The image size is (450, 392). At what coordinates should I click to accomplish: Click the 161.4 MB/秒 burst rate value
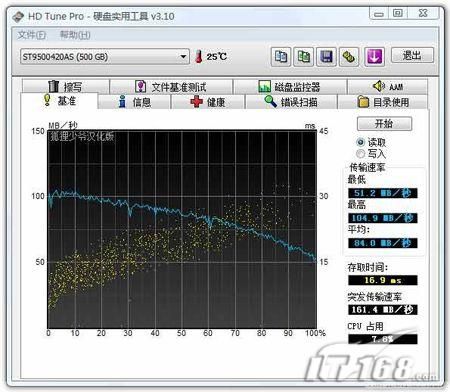click(x=383, y=310)
